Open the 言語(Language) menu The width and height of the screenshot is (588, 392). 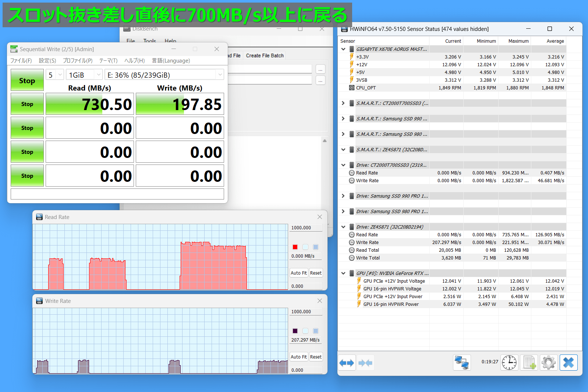coord(171,61)
